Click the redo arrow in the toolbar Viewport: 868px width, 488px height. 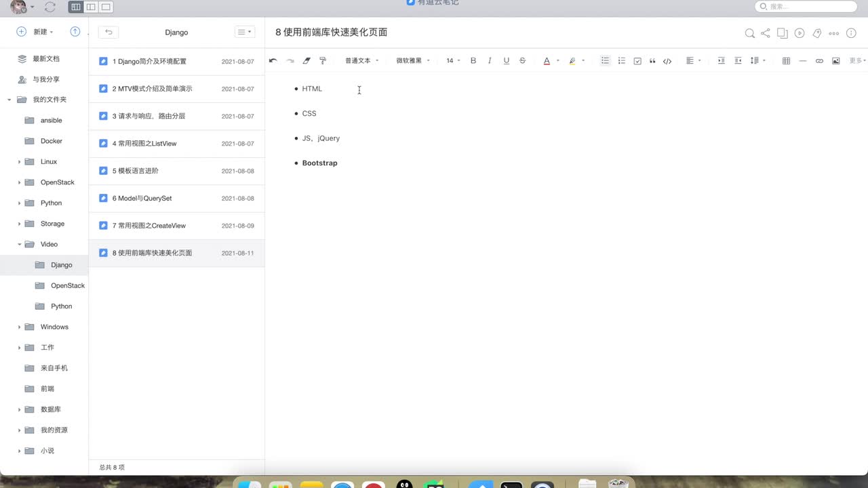pos(290,61)
